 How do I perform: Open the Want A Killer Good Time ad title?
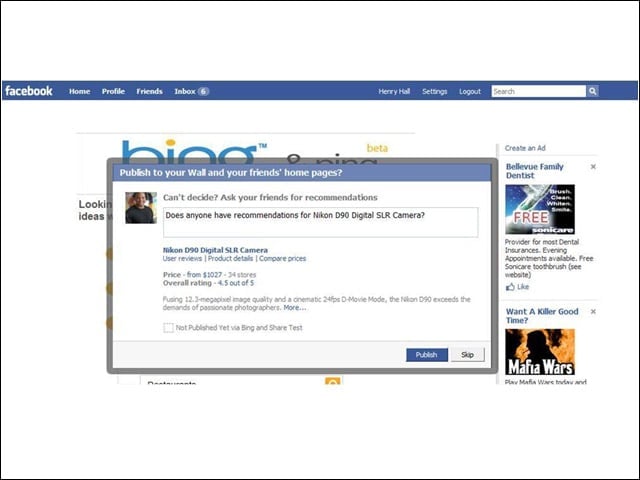pyautogui.click(x=542, y=316)
